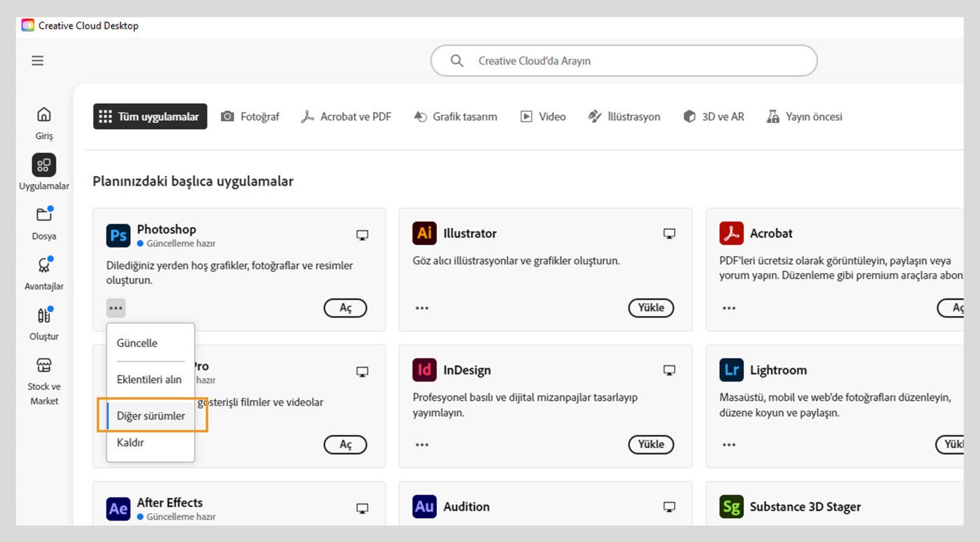980x542 pixels.
Task: Select Diğer sürümler menu item
Action: pos(151,416)
